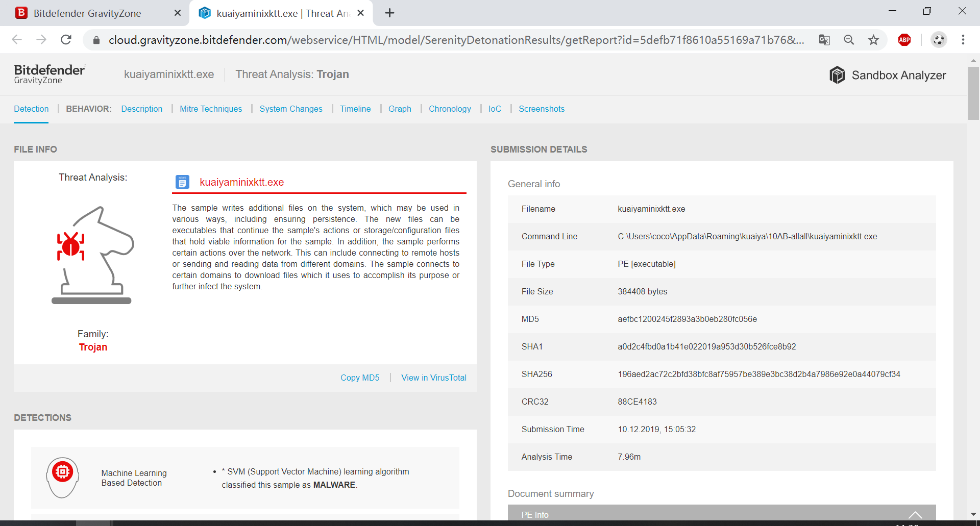The width and height of the screenshot is (980, 526).
Task: Click the Bitdefender GravityZone logo
Action: coord(50,74)
